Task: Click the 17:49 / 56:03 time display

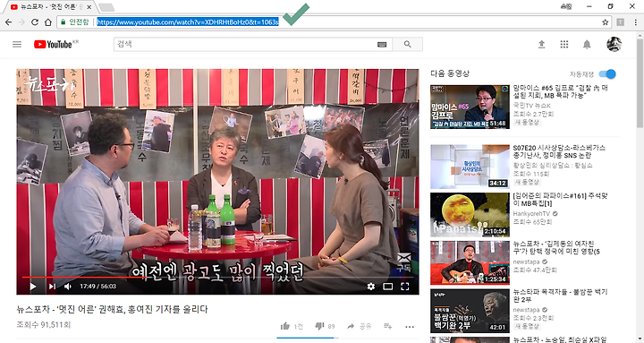Action: pyautogui.click(x=97, y=287)
